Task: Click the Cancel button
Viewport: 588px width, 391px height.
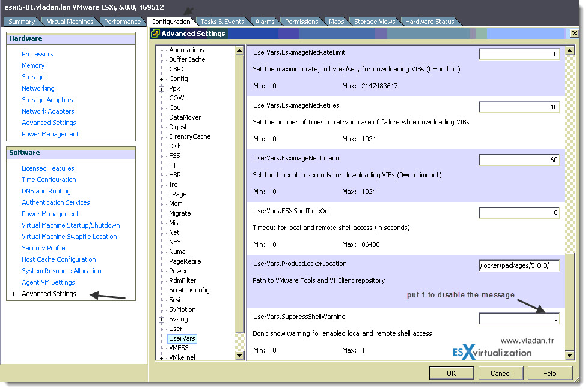Action: coord(501,374)
